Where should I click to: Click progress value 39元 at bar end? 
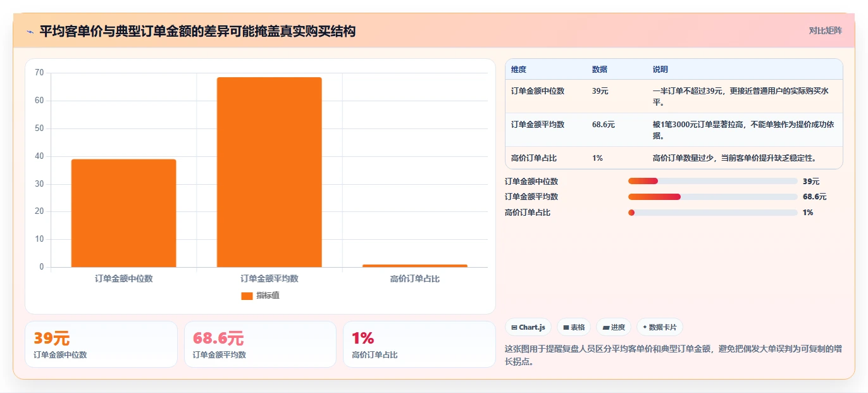(811, 181)
